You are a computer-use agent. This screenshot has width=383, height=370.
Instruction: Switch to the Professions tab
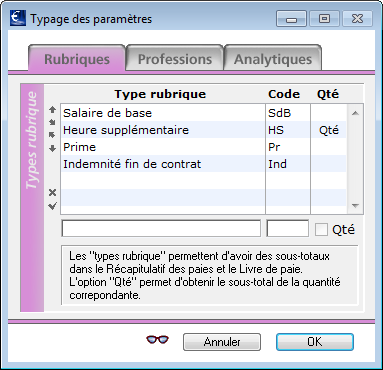175,59
